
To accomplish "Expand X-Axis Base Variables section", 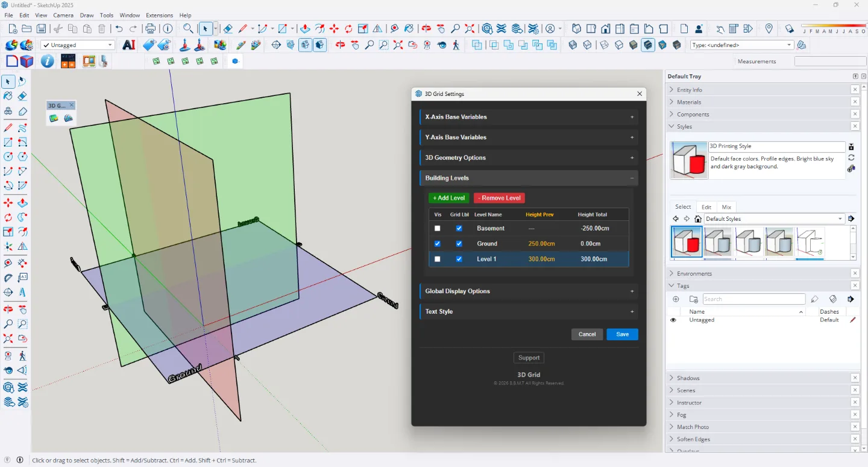I will pos(529,117).
